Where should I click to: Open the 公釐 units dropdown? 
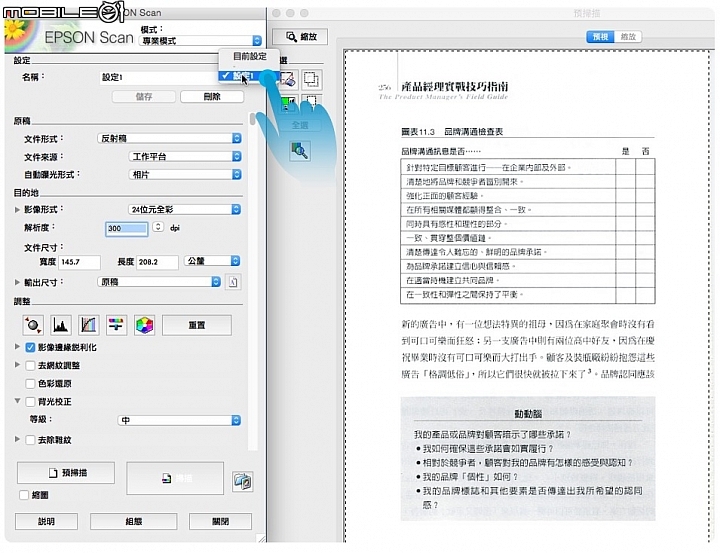[x=212, y=261]
